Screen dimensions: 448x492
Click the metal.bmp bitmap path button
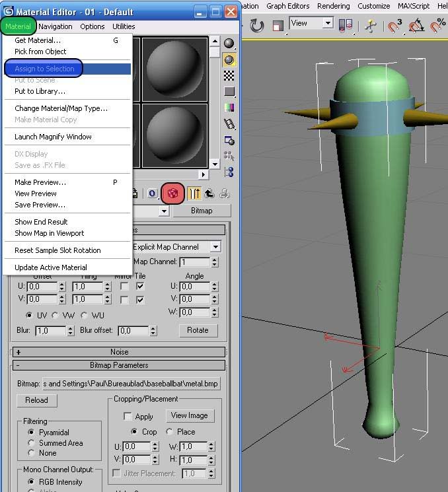point(131,384)
